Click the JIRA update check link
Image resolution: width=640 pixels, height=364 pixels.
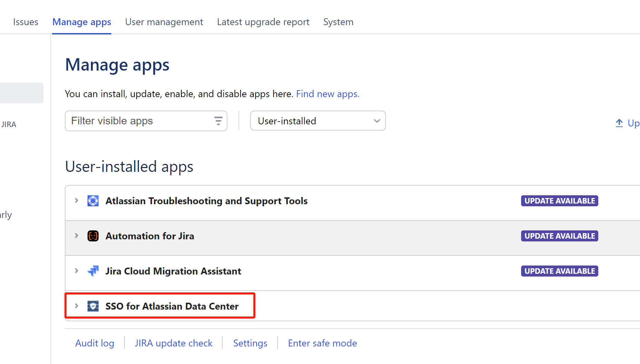pyautogui.click(x=174, y=343)
